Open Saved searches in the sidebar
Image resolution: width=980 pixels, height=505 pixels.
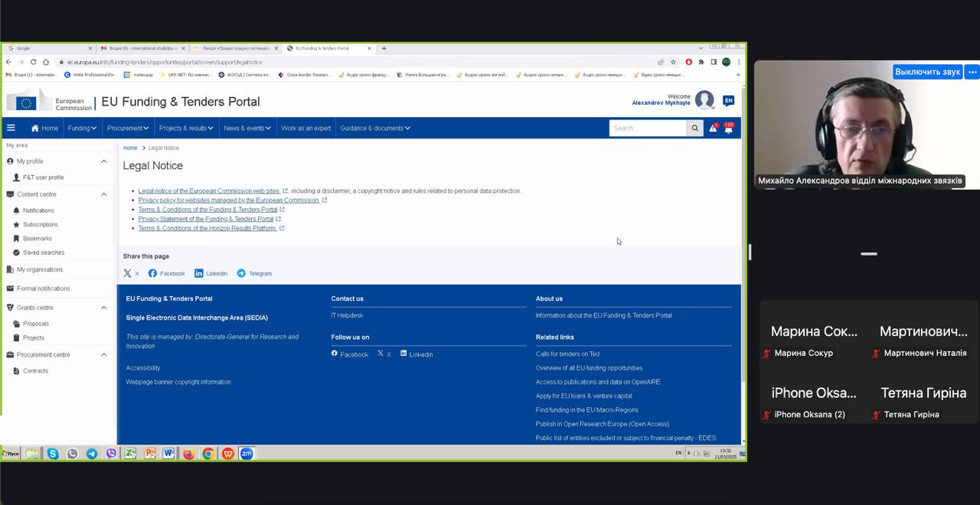38,252
